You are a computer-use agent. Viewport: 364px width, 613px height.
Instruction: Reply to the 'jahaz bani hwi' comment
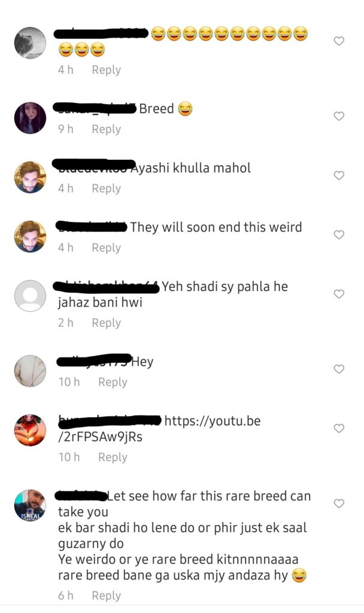click(x=107, y=323)
